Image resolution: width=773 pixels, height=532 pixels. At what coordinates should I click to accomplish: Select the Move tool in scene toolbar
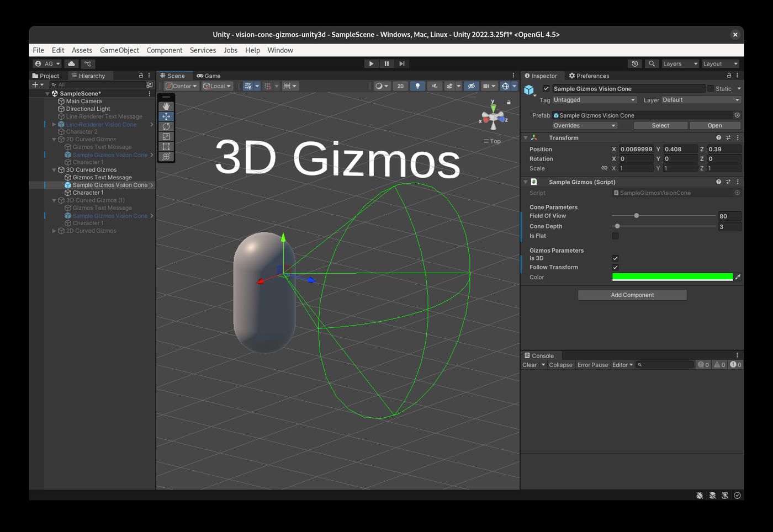pos(166,116)
